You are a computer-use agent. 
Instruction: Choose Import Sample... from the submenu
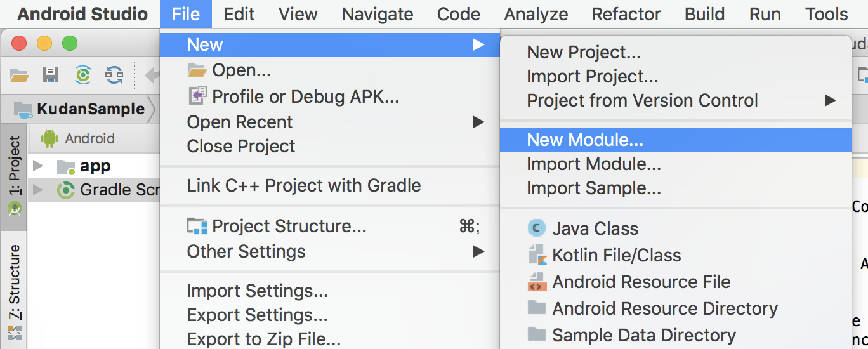click(676, 188)
